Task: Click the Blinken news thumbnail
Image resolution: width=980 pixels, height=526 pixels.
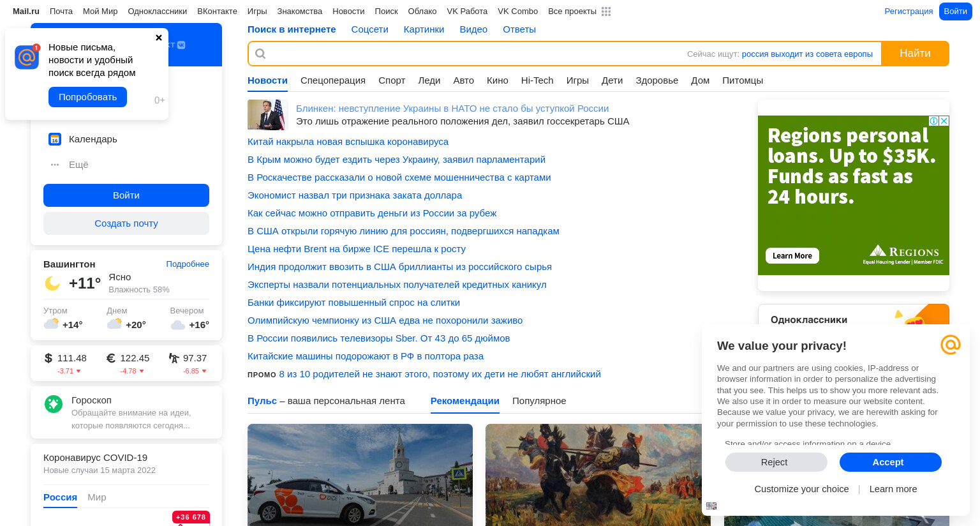Action: 268,115
